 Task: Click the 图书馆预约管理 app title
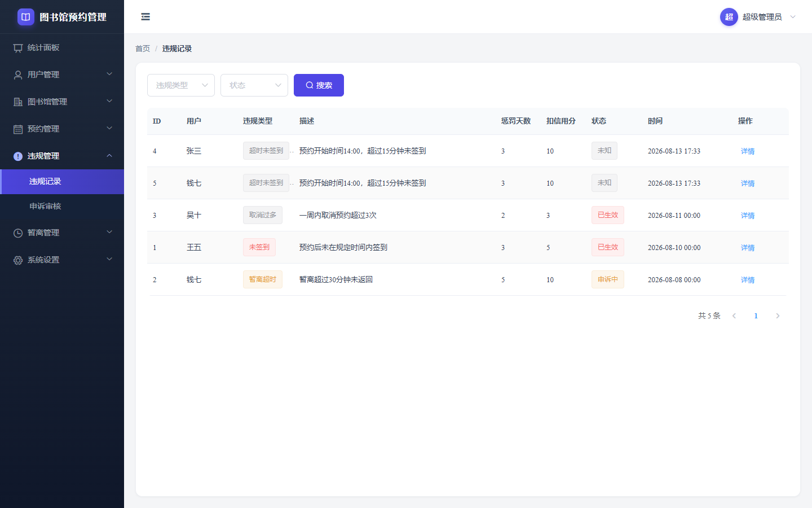click(x=73, y=17)
